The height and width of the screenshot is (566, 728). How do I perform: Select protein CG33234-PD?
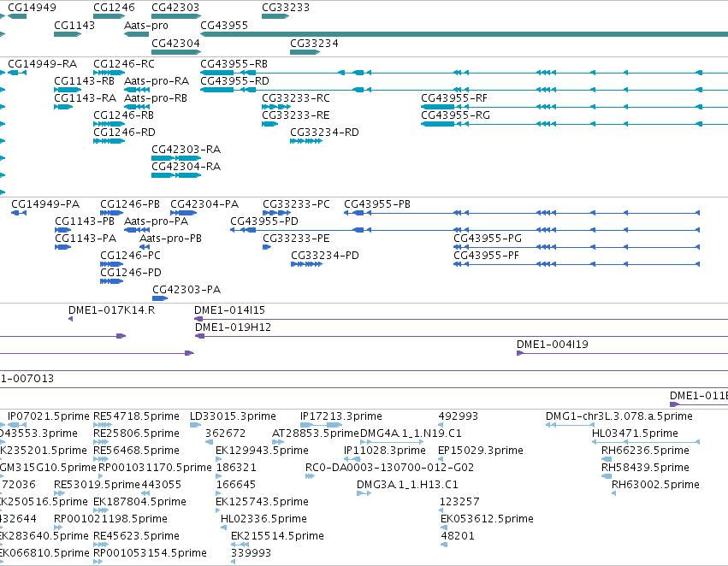click(325, 256)
